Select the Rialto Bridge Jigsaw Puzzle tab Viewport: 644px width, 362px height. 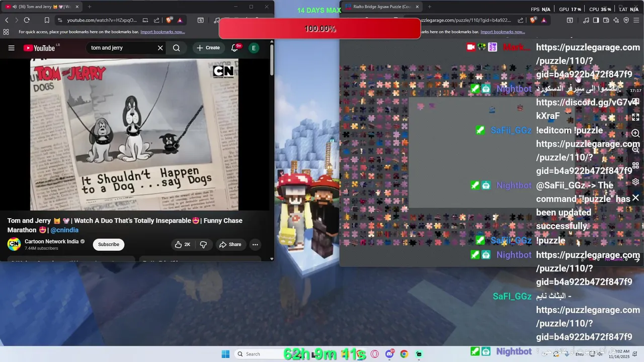click(x=382, y=7)
